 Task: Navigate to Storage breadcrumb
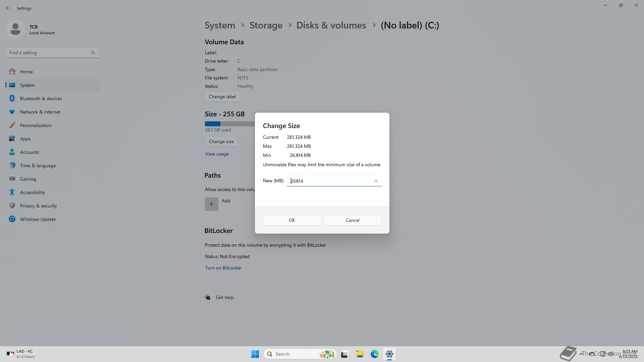tap(266, 25)
